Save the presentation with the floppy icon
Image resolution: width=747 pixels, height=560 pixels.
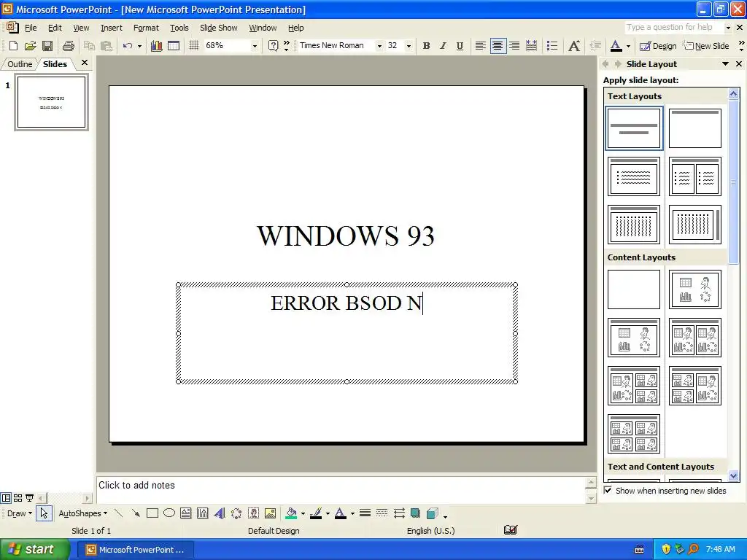(47, 46)
